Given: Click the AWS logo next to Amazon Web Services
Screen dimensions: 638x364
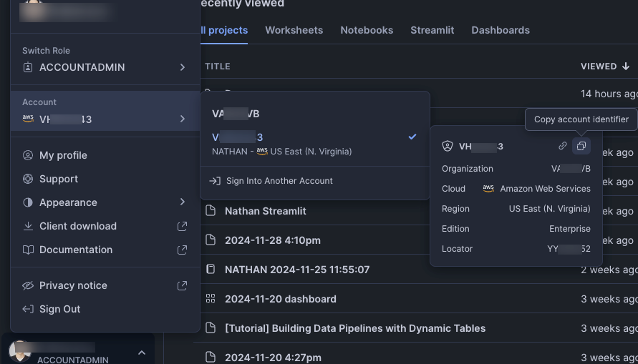Looking at the screenshot, I should click(488, 189).
